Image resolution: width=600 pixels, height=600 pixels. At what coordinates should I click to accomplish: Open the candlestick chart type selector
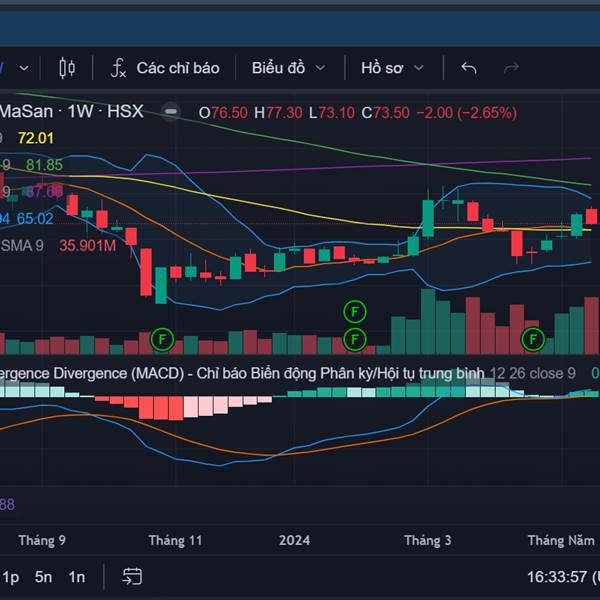click(x=67, y=68)
